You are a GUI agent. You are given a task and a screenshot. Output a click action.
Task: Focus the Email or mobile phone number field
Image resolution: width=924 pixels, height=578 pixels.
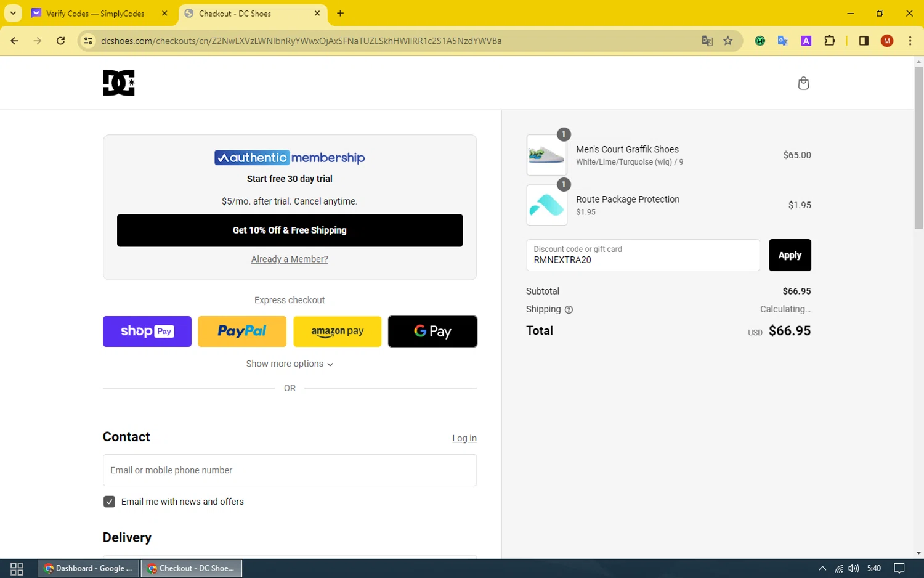pyautogui.click(x=290, y=470)
